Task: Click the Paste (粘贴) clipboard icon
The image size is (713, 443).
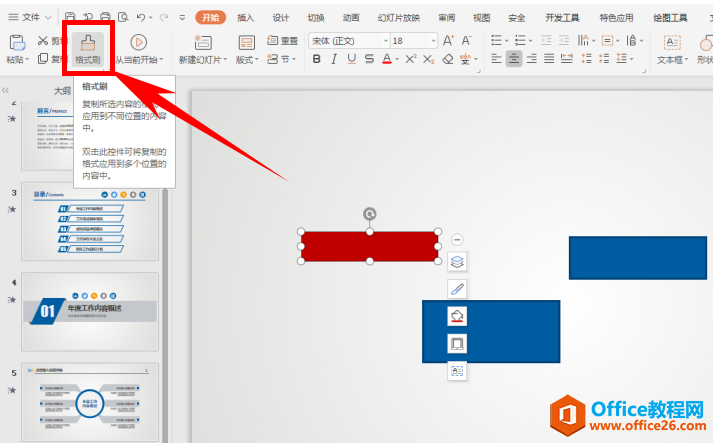Action: pyautogui.click(x=15, y=42)
